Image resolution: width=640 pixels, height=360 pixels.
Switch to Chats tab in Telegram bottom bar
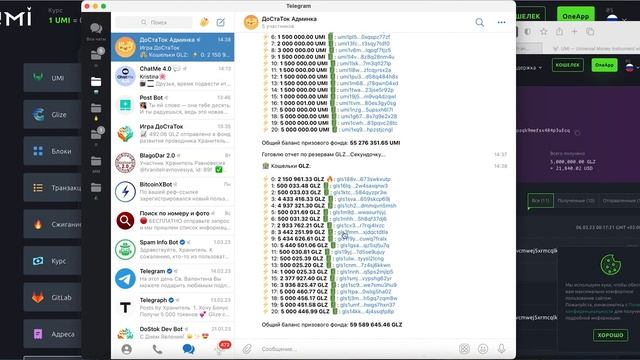click(x=188, y=349)
